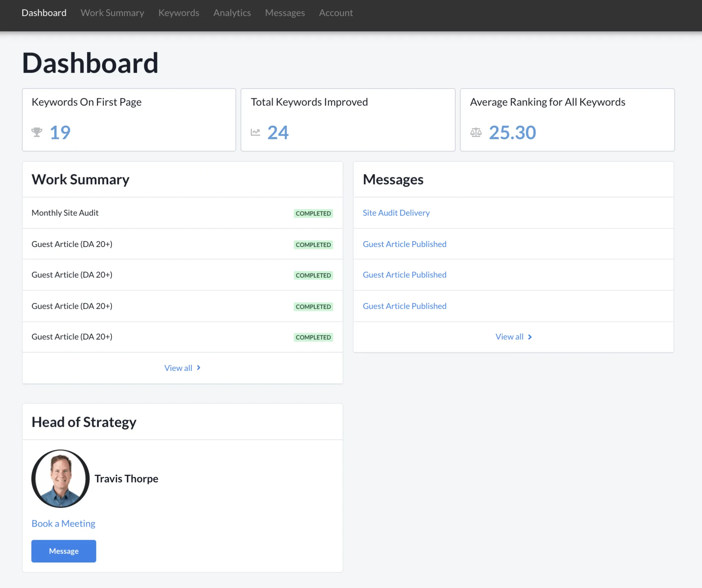This screenshot has width=702, height=588.
Task: Click Travis Thorpe's profile photo
Action: click(60, 478)
